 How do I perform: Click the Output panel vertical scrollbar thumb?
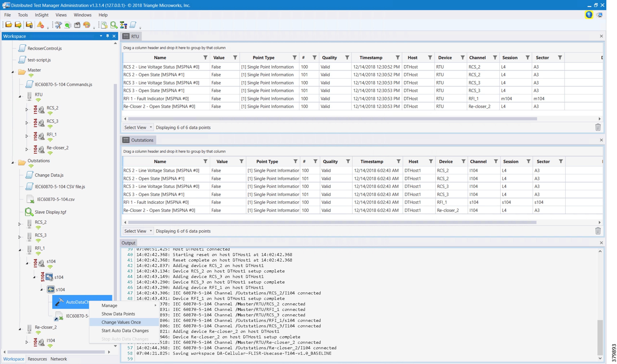pyautogui.click(x=600, y=337)
